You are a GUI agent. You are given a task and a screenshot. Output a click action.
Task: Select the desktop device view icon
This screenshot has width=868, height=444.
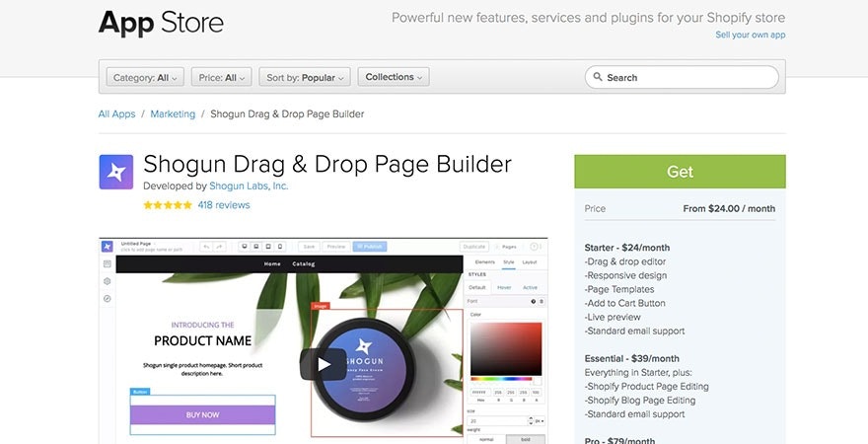coord(244,247)
